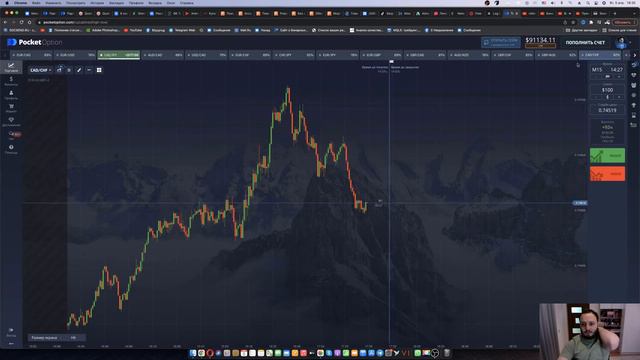Screen dimensions: 640x360
Task: Open the multi-chart grid layout icon
Action: click(99, 70)
